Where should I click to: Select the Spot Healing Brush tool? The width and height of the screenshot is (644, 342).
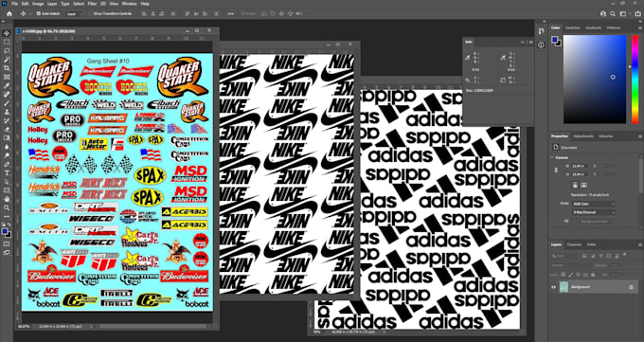[x=7, y=94]
